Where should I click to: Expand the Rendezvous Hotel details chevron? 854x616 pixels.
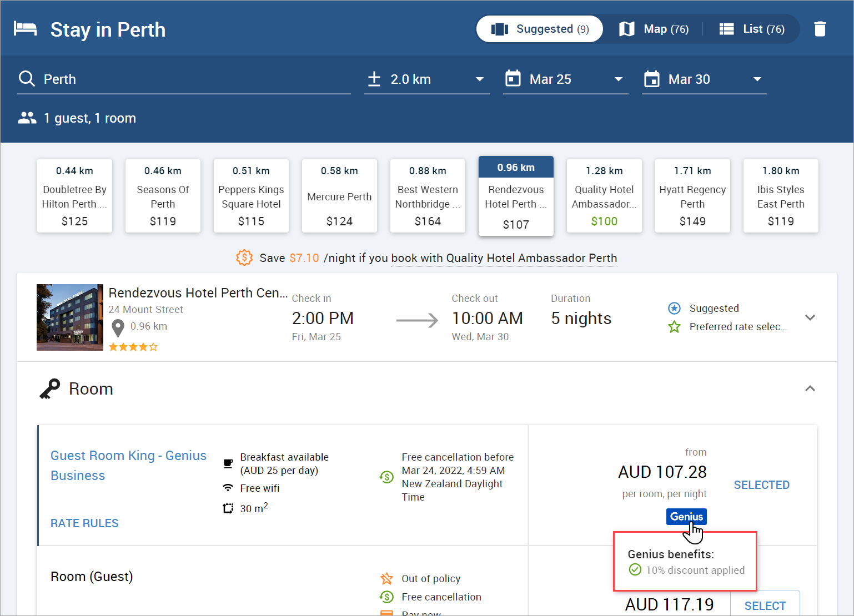pos(810,317)
